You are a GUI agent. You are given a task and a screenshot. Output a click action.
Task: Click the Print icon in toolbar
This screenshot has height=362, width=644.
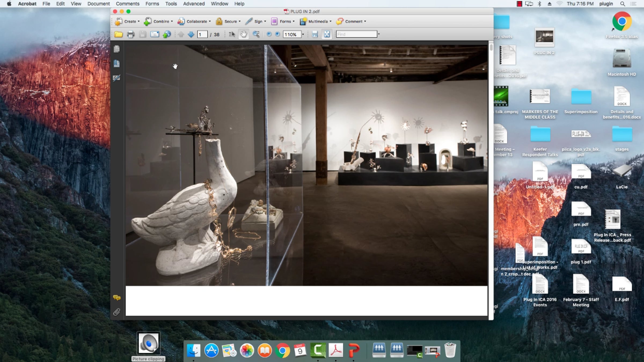131,34
